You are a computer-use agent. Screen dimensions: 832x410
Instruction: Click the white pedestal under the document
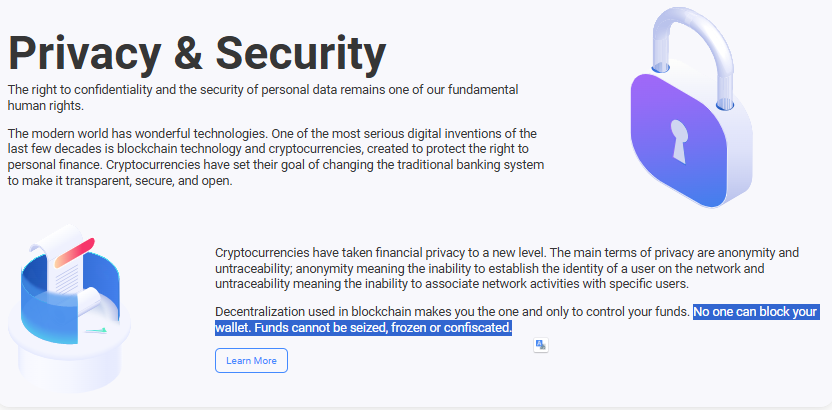coord(69,353)
